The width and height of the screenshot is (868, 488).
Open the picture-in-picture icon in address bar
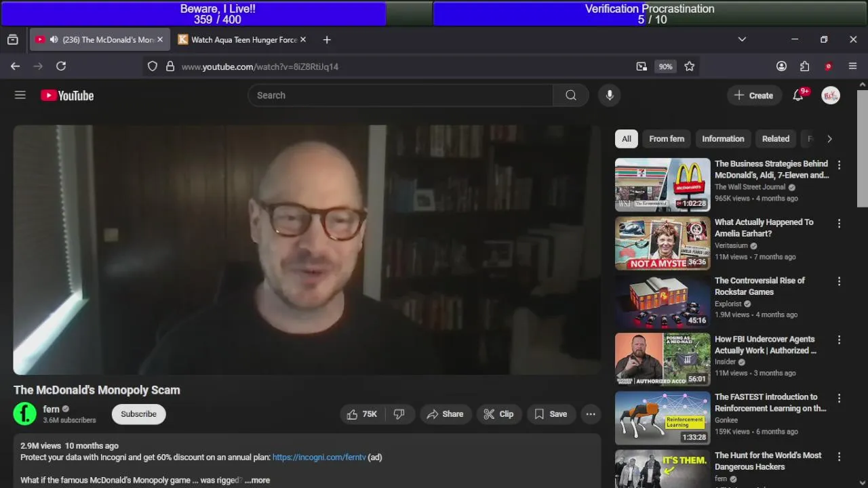pyautogui.click(x=642, y=66)
